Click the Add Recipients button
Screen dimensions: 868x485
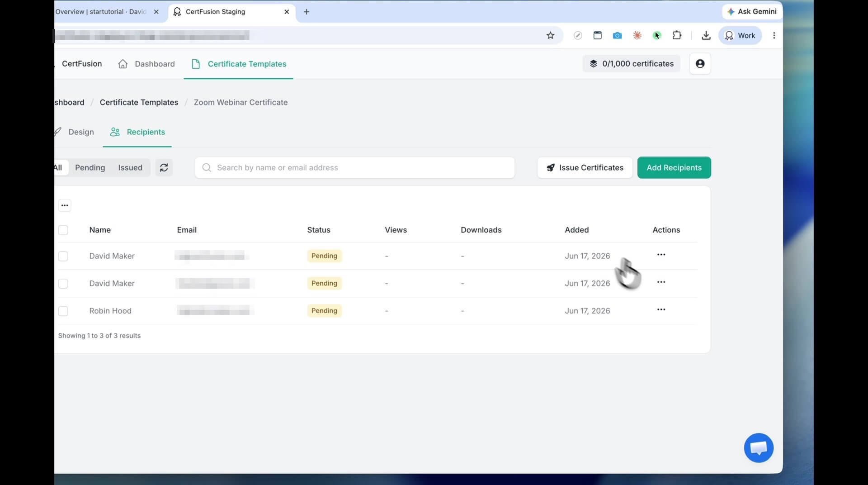pos(674,167)
